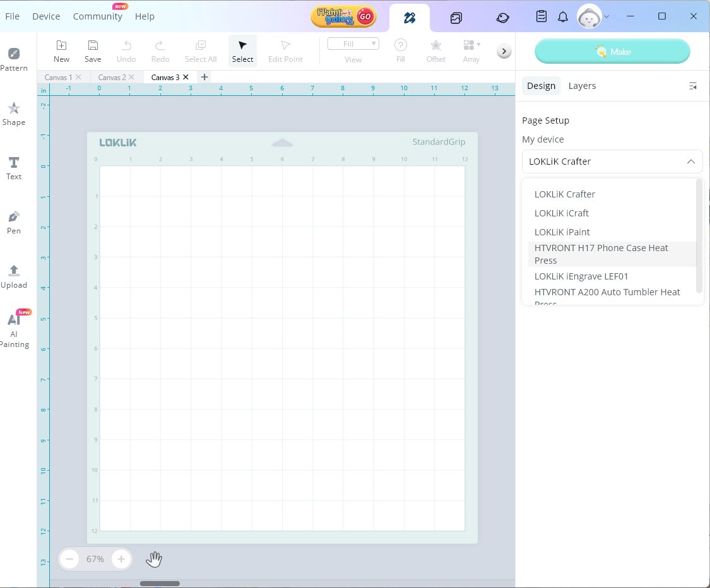The height and width of the screenshot is (588, 710).
Task: Select the Text tool
Action: pyautogui.click(x=14, y=168)
